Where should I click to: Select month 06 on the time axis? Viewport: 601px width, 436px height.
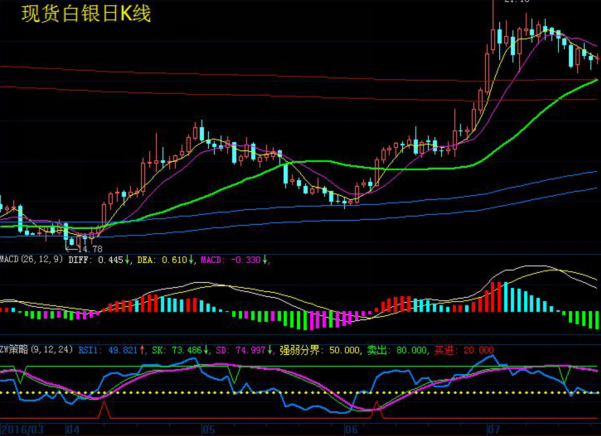[350, 429]
